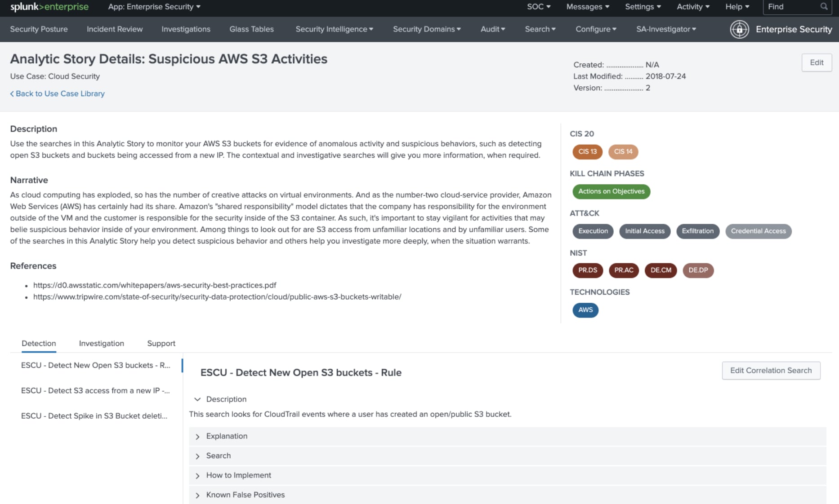Click the DE.DP NIST tag
This screenshot has height=504, width=839.
(698, 270)
